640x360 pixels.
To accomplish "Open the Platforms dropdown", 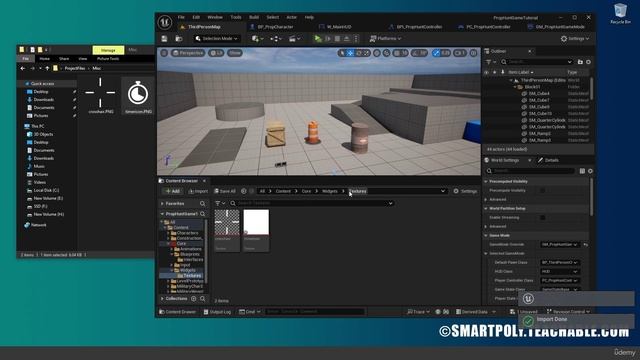I will [x=385, y=39].
